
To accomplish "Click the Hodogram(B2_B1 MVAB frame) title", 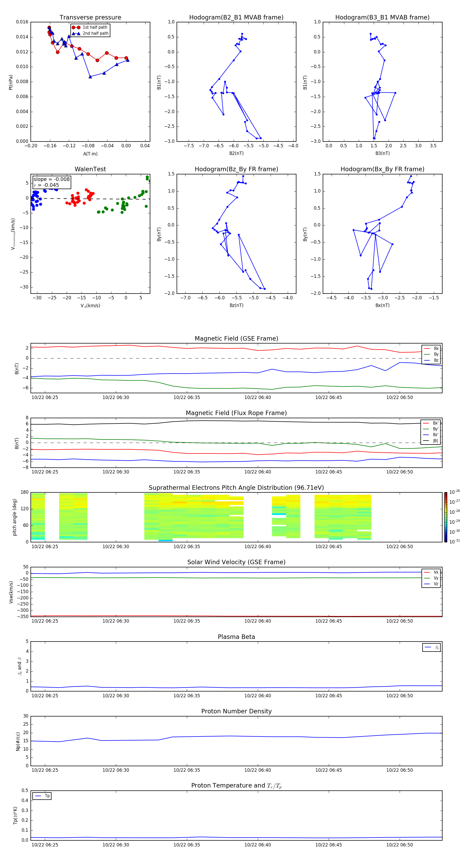I will click(x=236, y=17).
